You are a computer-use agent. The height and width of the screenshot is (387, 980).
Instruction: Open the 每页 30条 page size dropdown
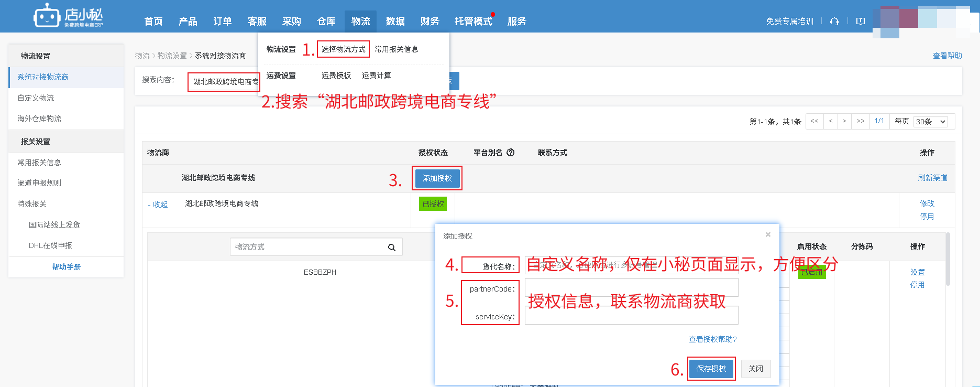[931, 122]
